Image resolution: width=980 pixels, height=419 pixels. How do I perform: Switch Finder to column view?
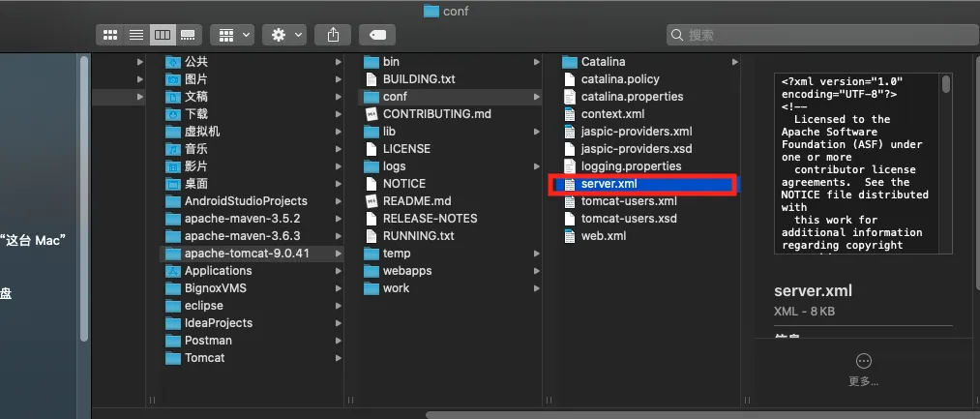pos(162,35)
